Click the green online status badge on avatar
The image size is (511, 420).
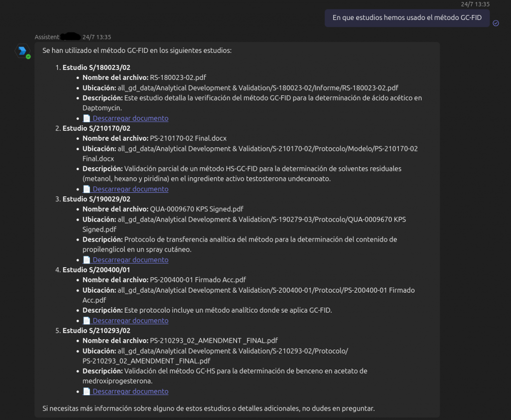point(28,57)
